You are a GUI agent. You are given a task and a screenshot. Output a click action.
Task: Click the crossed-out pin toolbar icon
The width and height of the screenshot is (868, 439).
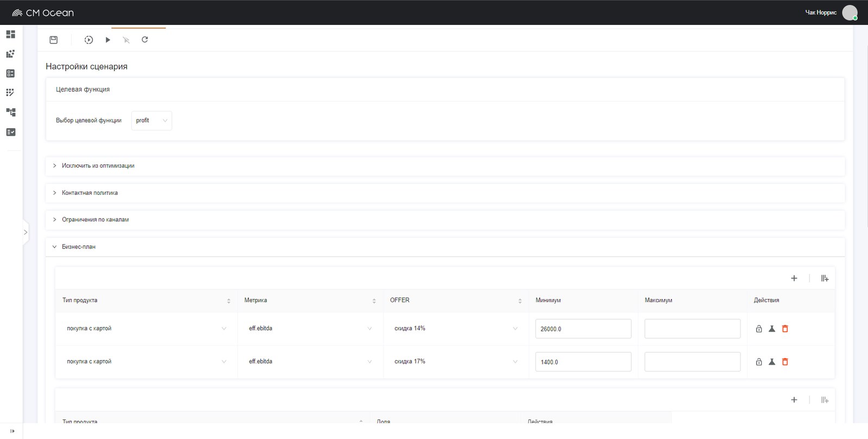click(x=126, y=40)
